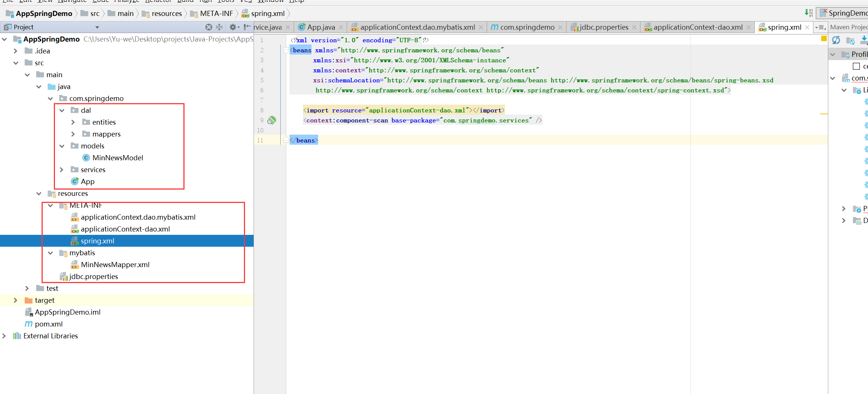Click the fold marker at closing beans tag
Image resolution: width=868 pixels, height=394 pixels.
click(285, 140)
